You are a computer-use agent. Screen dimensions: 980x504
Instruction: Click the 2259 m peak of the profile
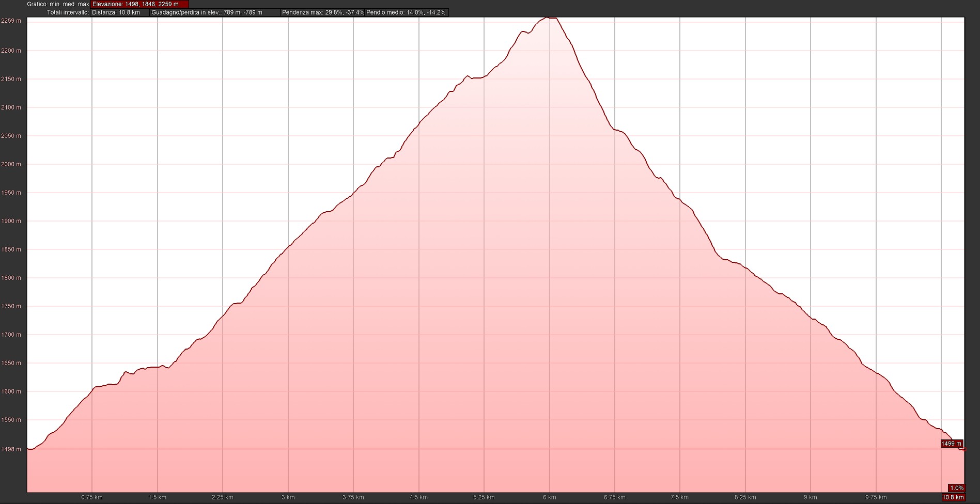point(550,18)
